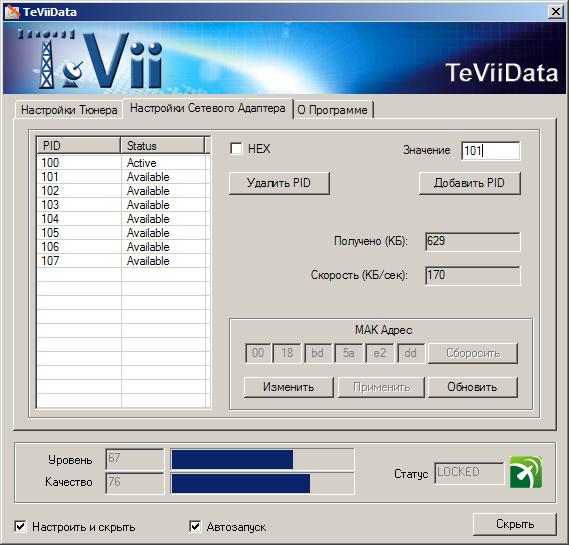Screen dimensions: 569x545
Task: Select PID 105 row in list
Action: click(123, 233)
